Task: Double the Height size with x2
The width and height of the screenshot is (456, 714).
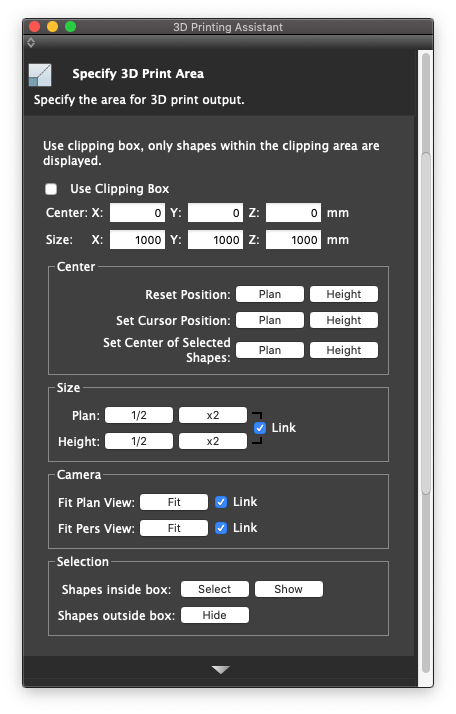Action: [213, 441]
